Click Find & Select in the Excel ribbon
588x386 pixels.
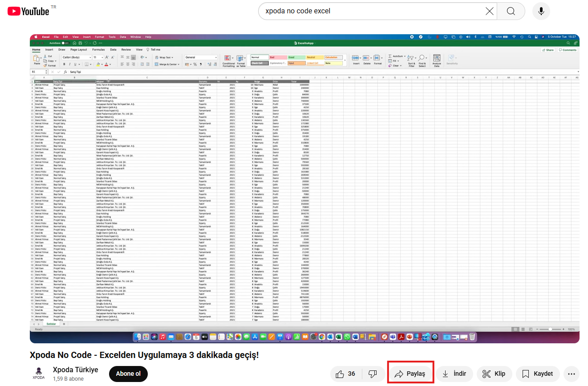tap(422, 61)
